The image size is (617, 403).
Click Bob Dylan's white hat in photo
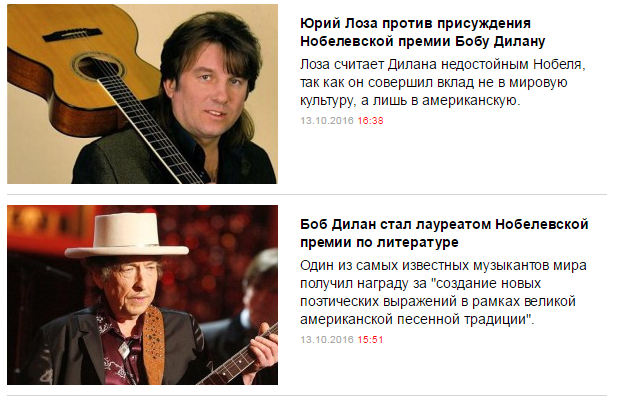127,236
